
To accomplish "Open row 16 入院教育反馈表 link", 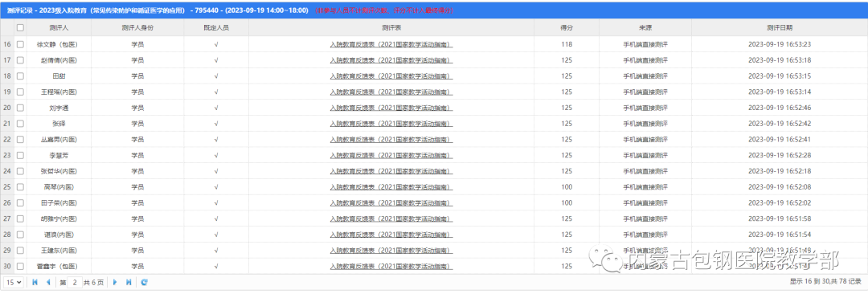I will point(391,44).
